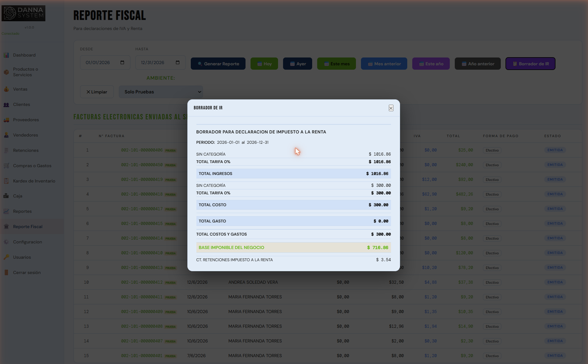Viewport: 588px width, 364px height.
Task: Click the Reporte Fiscal building icon
Action: pos(6,227)
